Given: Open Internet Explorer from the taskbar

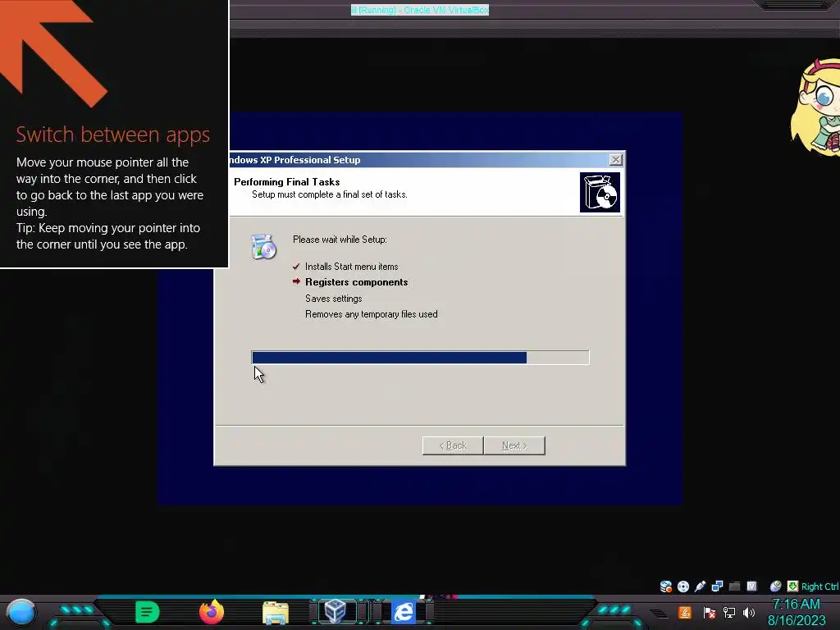Looking at the screenshot, I should click(x=404, y=612).
